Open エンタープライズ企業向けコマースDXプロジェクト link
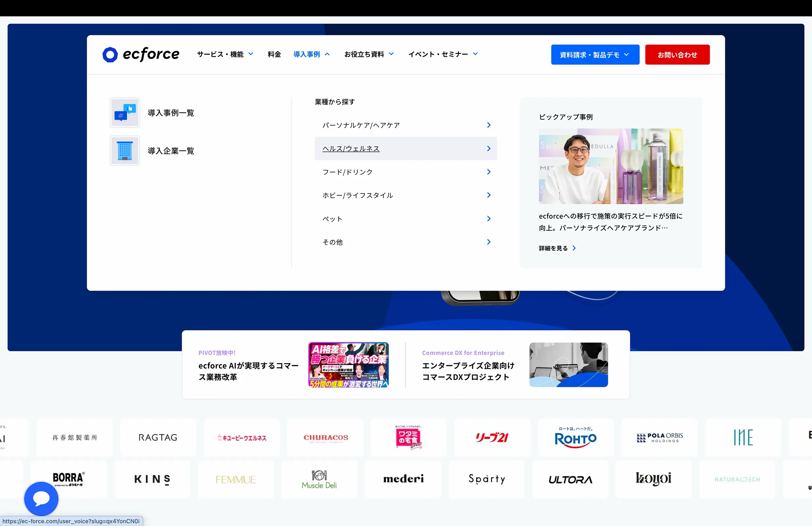The image size is (812, 526). [x=468, y=371]
